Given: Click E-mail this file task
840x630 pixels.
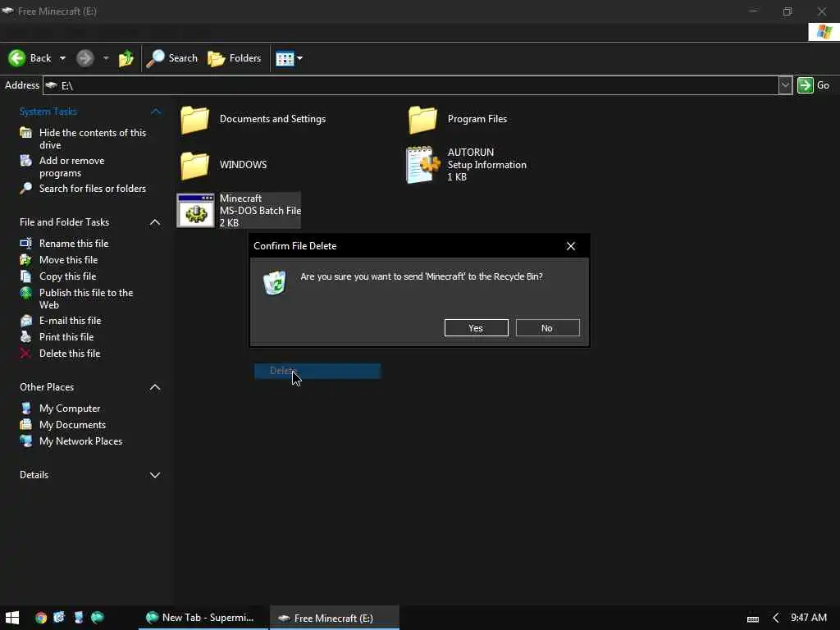Looking at the screenshot, I should click(x=71, y=321).
